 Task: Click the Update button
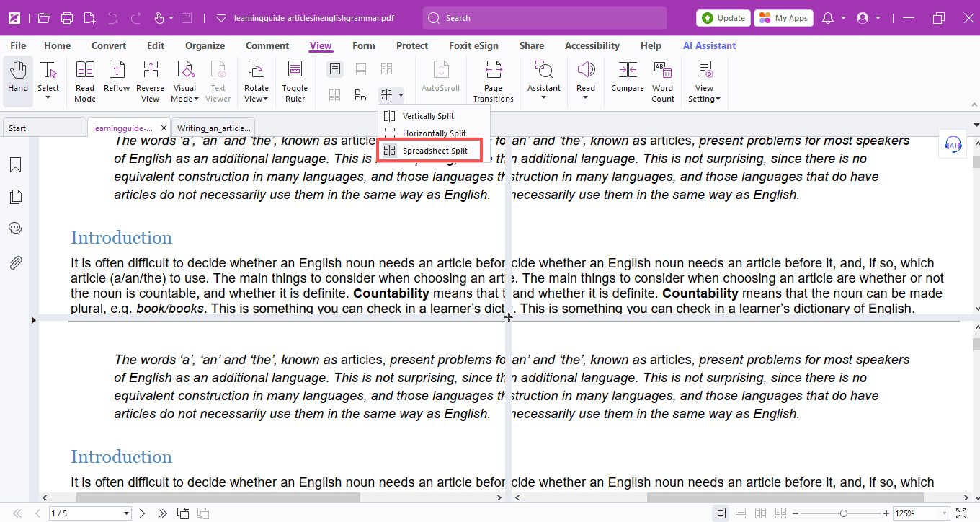point(723,18)
